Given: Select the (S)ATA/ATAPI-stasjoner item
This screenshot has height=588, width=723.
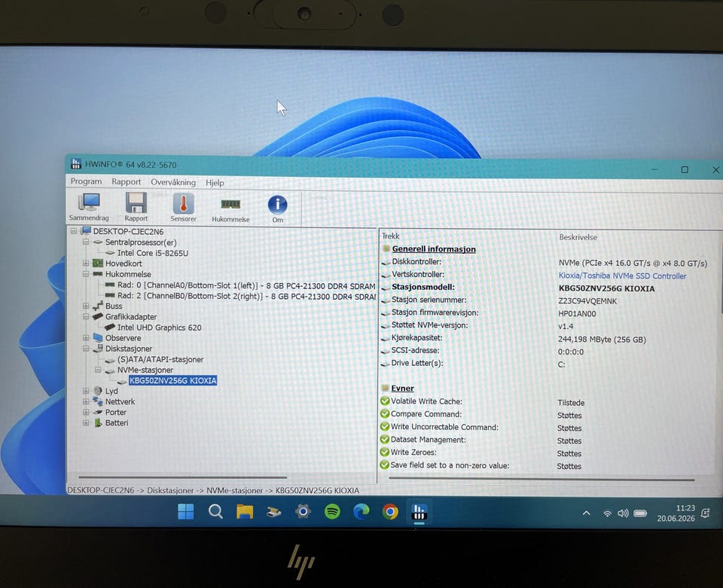Looking at the screenshot, I should tap(160, 359).
